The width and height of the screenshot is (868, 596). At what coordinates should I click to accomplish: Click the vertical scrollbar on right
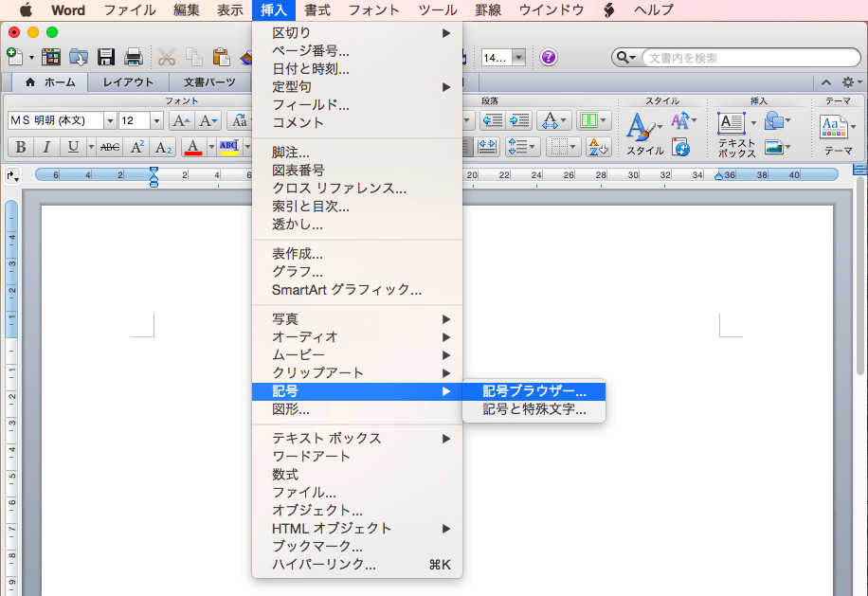859,277
